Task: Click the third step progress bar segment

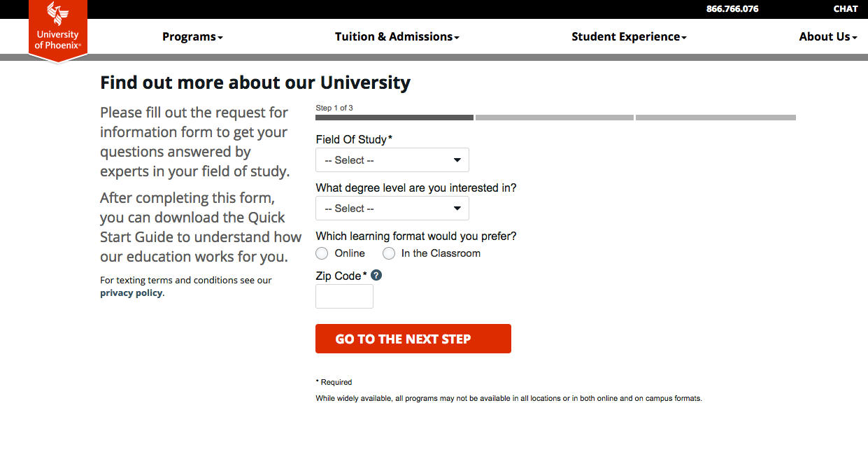Action: coord(716,118)
